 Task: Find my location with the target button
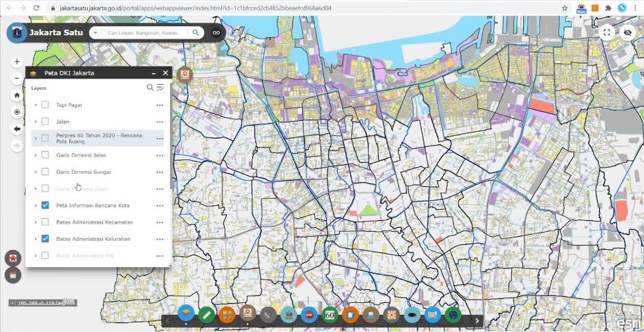[x=17, y=112]
